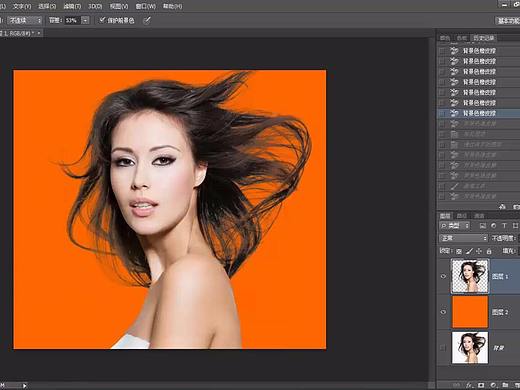Create a new layer group folder icon
Viewport: 520px width, 390px height.
pos(505,385)
